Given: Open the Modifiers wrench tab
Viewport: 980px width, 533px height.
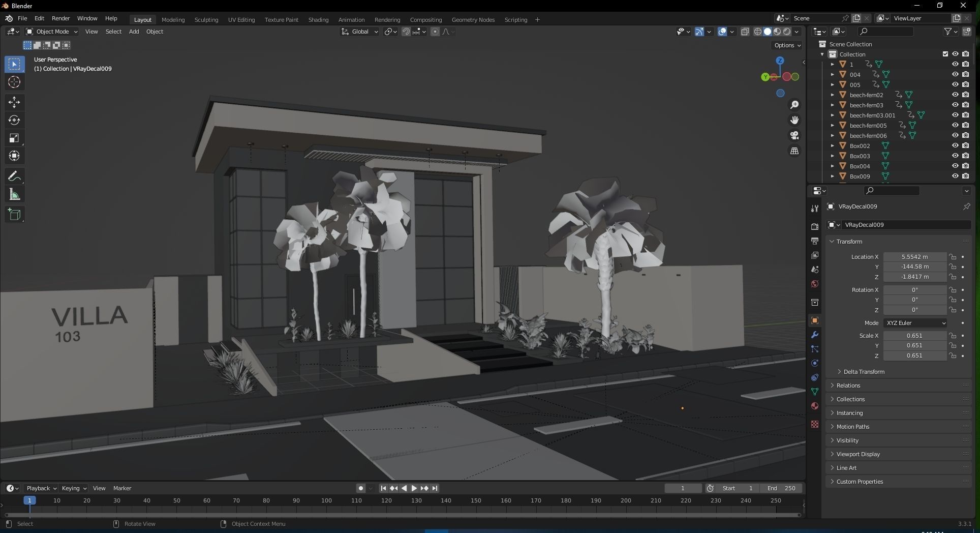Looking at the screenshot, I should [815, 335].
